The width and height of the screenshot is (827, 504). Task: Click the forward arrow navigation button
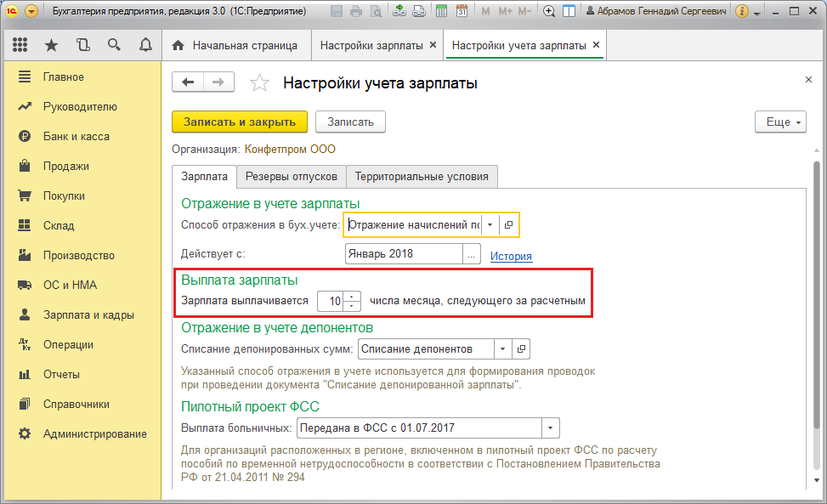[x=218, y=82]
